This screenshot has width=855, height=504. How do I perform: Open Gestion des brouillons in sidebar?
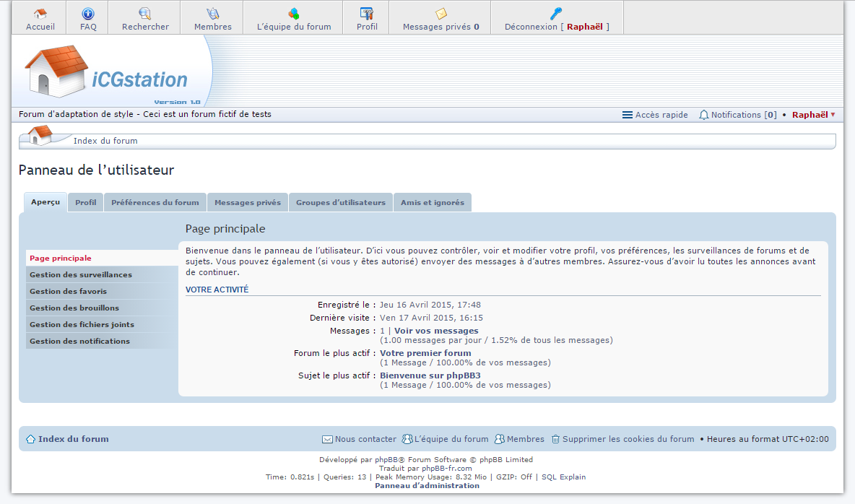tap(74, 308)
